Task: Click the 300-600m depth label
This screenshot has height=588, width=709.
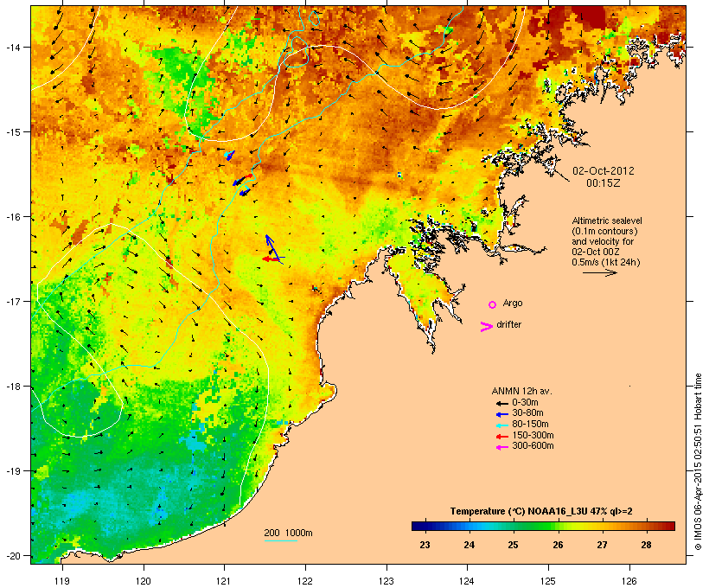Action: 533,446
